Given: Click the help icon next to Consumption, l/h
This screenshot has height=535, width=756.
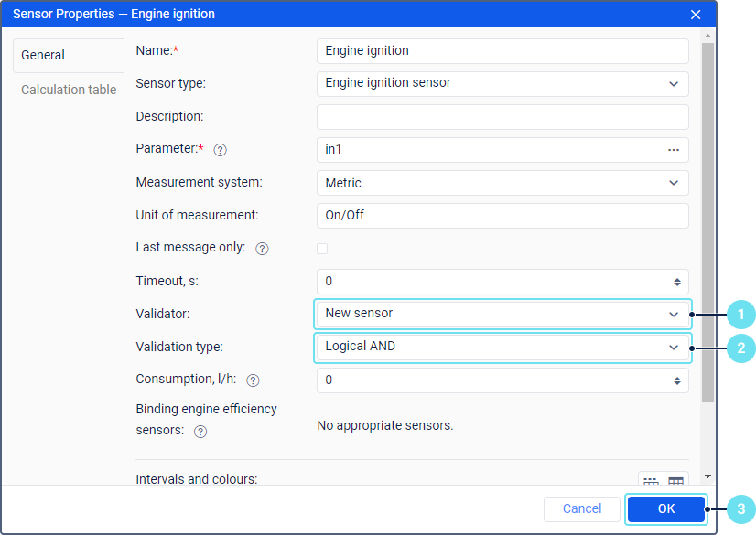Looking at the screenshot, I should coord(253,380).
